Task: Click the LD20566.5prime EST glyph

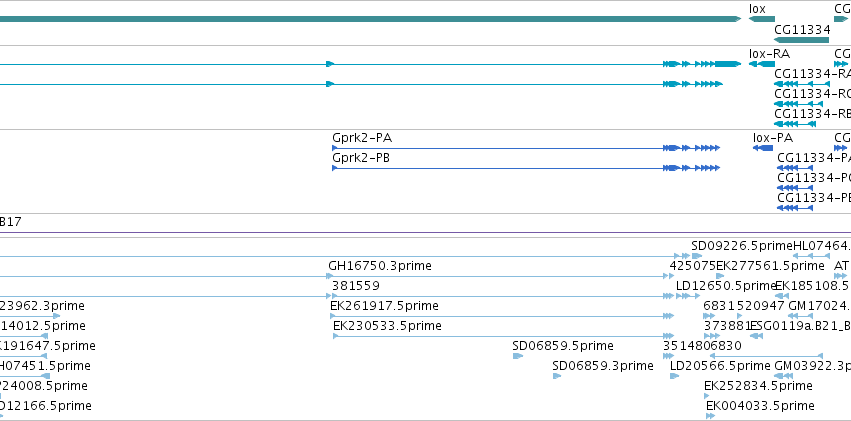Action: click(675, 376)
